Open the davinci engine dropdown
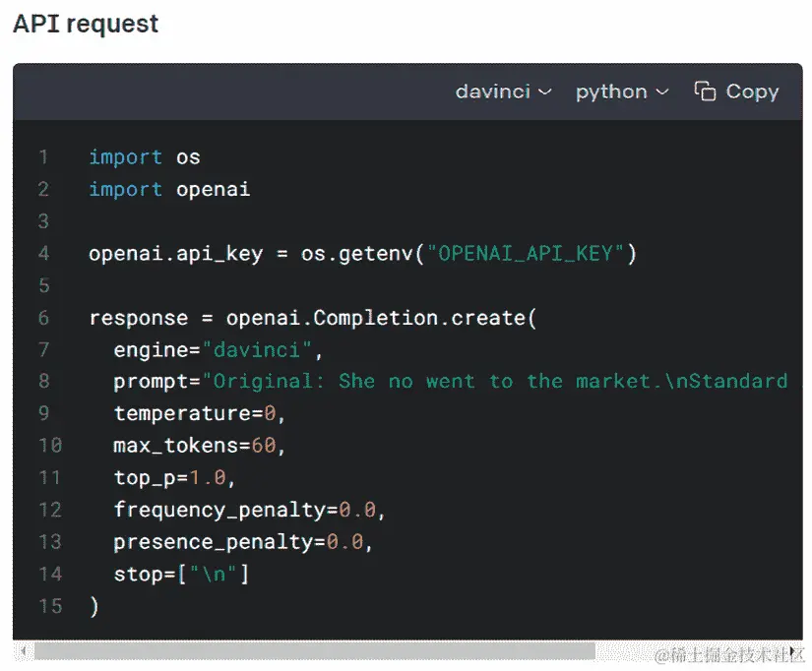 503,91
